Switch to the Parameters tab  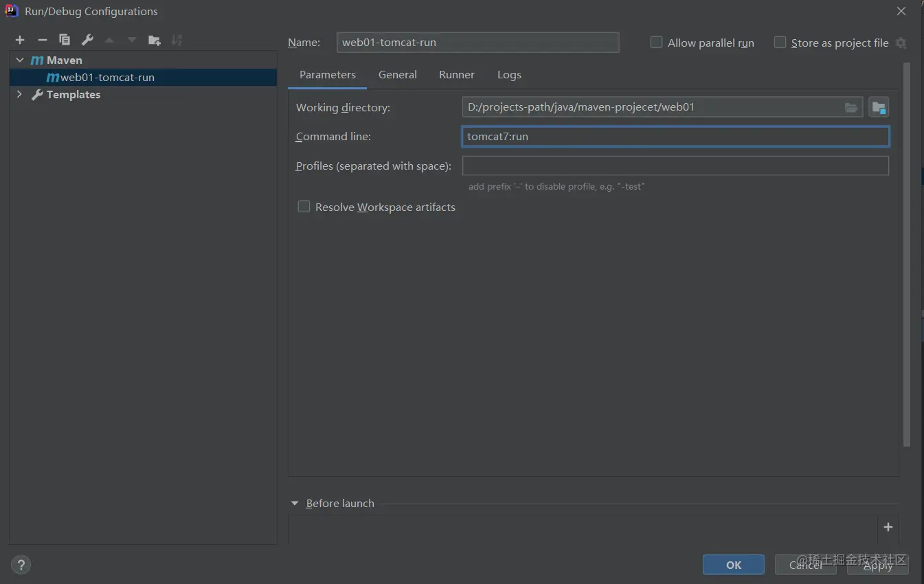click(x=328, y=74)
